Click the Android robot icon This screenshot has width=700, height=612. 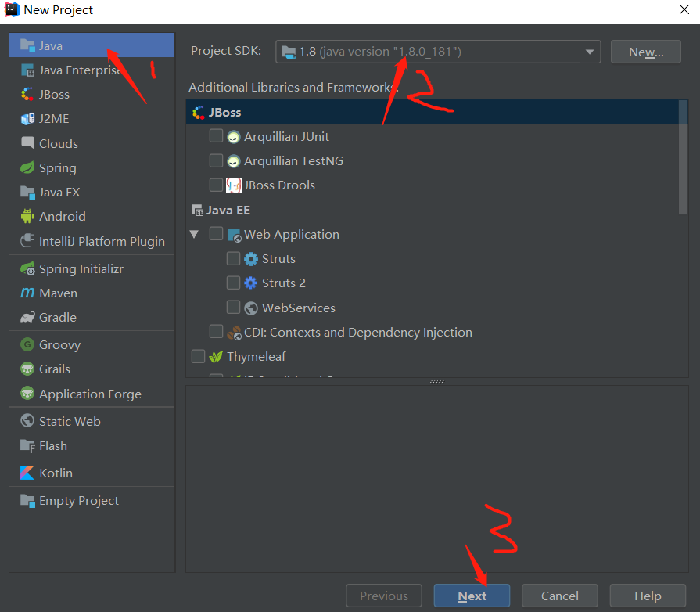click(27, 216)
